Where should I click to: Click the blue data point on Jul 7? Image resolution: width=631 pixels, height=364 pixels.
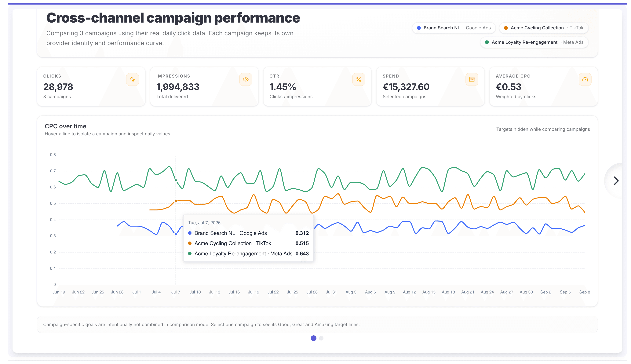[x=176, y=234]
